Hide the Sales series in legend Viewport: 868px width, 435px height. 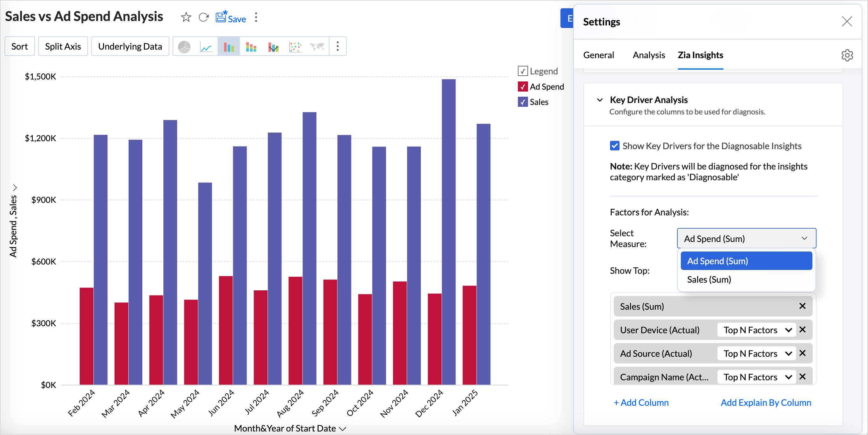tap(522, 102)
